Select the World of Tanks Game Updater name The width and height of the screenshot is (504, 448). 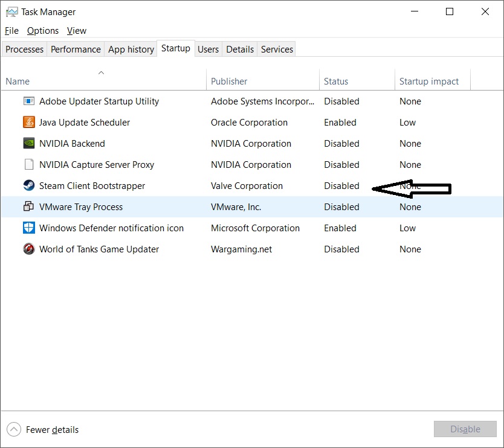coord(99,249)
